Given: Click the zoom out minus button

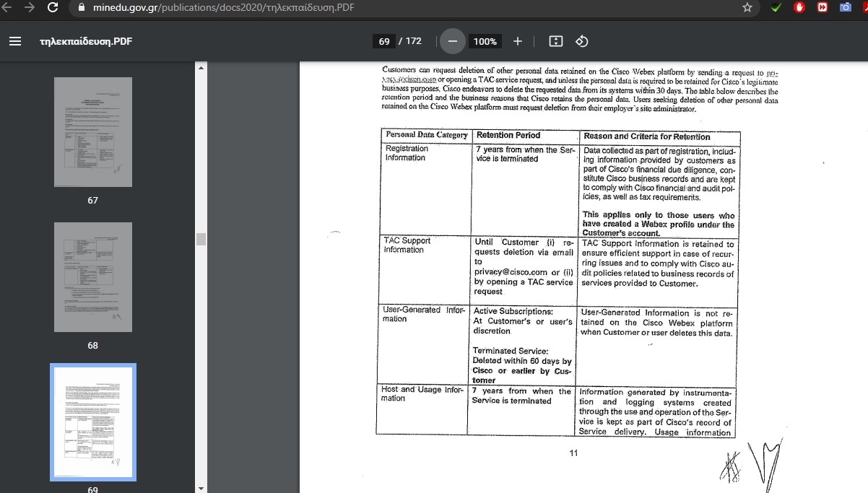Looking at the screenshot, I should pos(453,41).
